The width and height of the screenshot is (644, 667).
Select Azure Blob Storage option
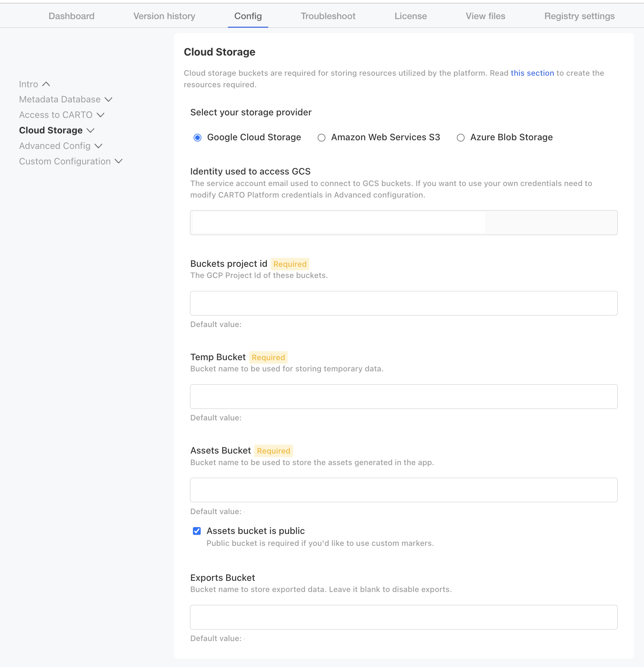[460, 138]
